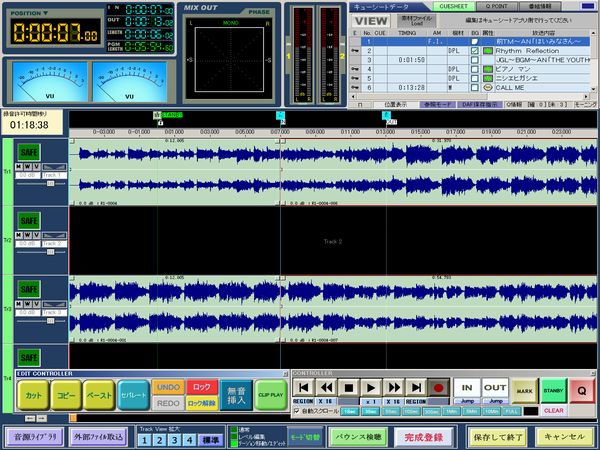Click the IN point button
Image resolution: width=600 pixels, height=450 pixels.
click(466, 387)
